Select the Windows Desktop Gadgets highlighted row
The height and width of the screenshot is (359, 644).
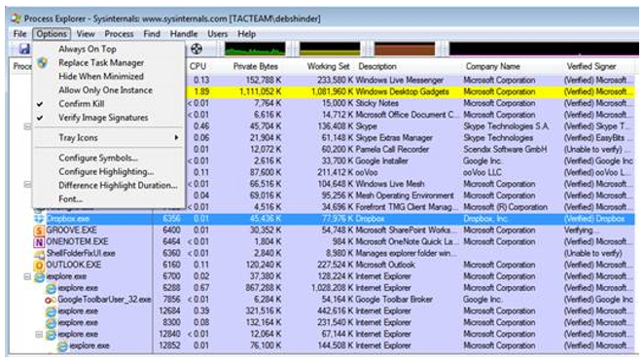pyautogui.click(x=411, y=91)
